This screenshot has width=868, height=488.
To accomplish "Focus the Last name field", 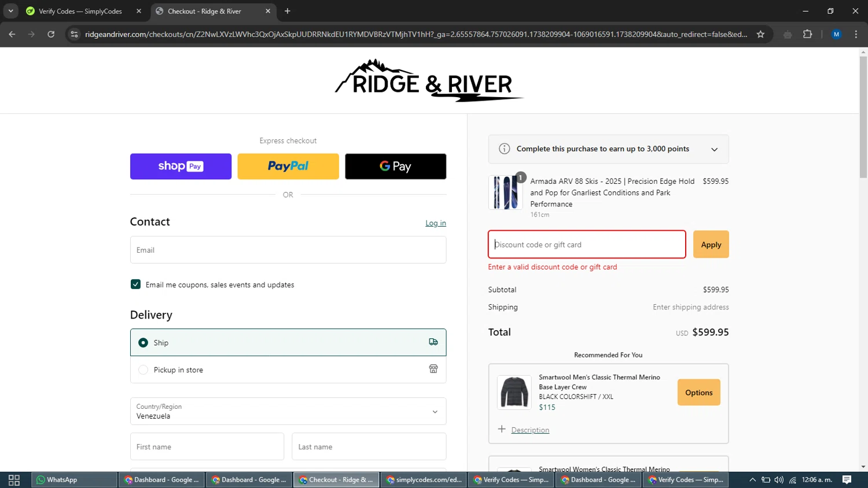I will pyautogui.click(x=369, y=447).
